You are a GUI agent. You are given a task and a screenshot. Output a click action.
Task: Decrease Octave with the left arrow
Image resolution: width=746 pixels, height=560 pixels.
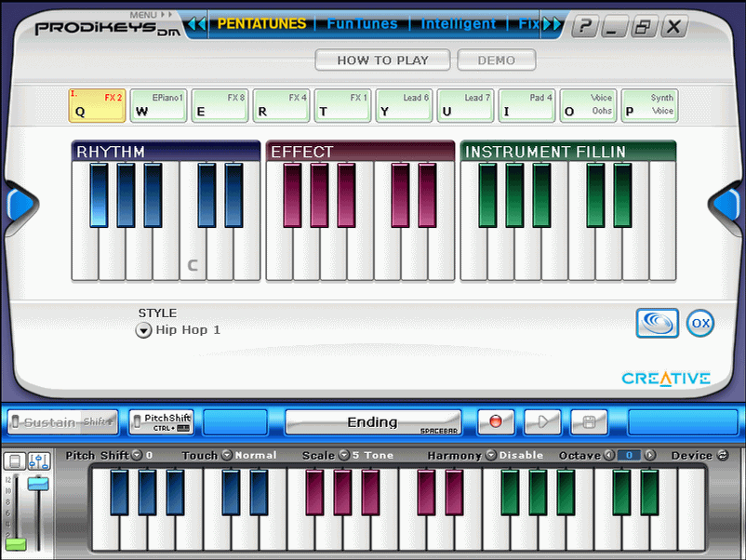(x=609, y=455)
